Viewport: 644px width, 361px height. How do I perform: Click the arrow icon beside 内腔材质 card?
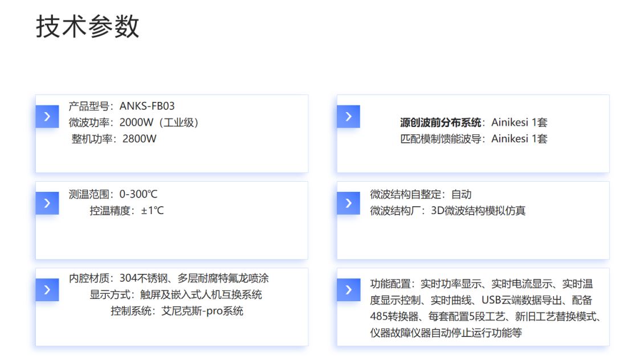(47, 290)
